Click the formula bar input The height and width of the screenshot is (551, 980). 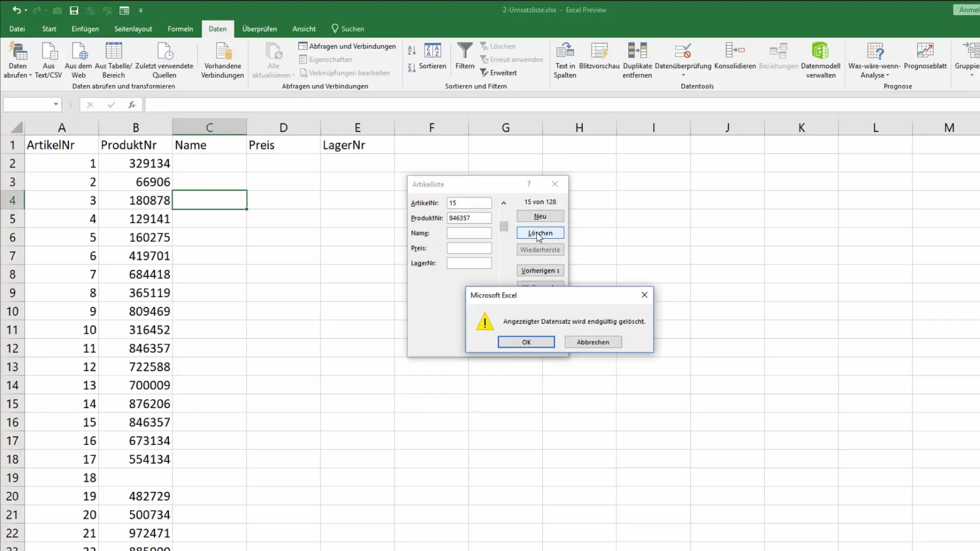561,105
